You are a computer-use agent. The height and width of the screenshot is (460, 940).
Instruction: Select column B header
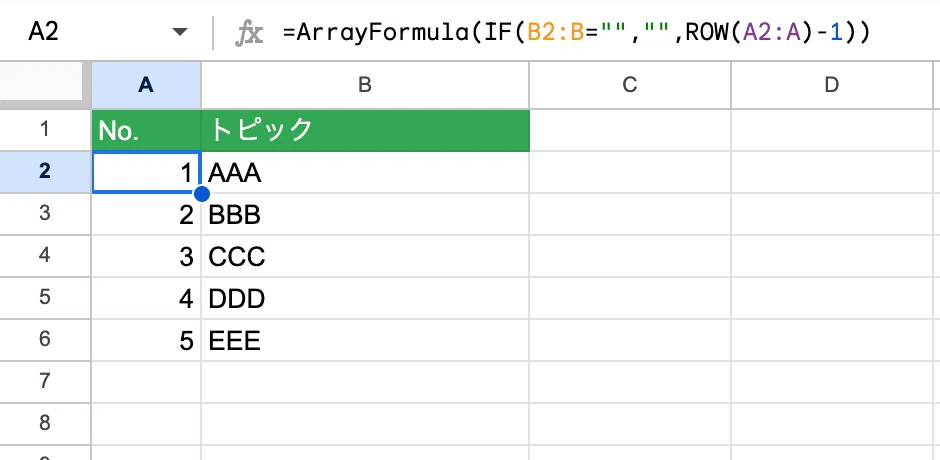365,85
